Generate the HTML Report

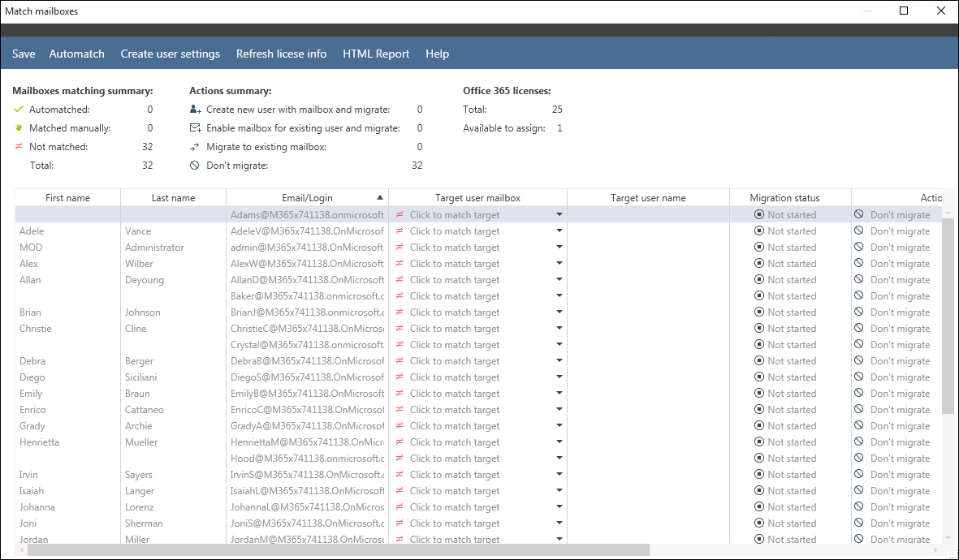point(376,54)
